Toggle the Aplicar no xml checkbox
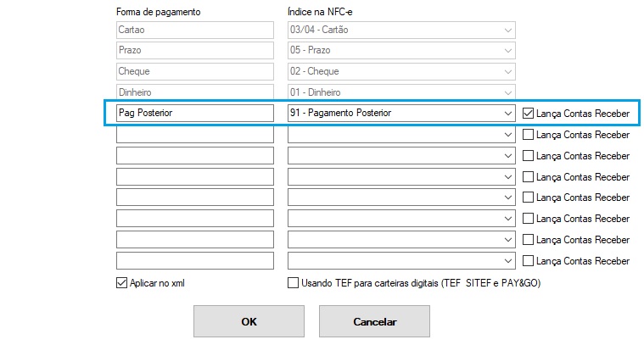644x345 pixels. click(x=121, y=283)
